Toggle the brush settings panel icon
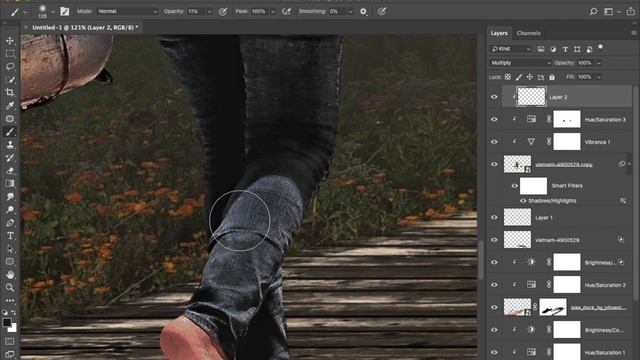640x360 pixels. [x=64, y=11]
